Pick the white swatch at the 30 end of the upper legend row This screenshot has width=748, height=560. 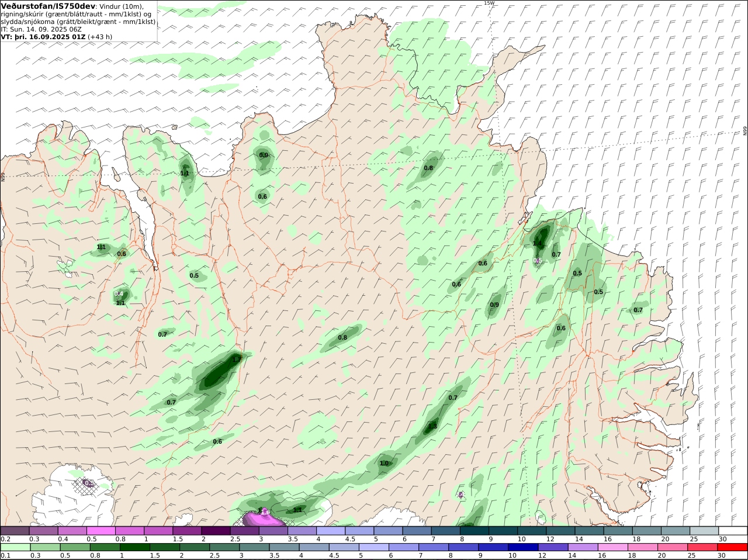pos(733,531)
